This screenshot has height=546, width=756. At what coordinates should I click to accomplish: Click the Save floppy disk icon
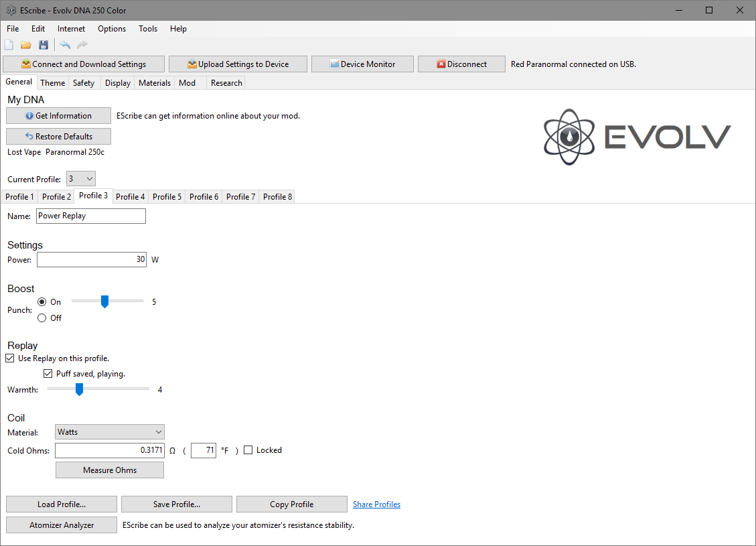[x=44, y=45]
